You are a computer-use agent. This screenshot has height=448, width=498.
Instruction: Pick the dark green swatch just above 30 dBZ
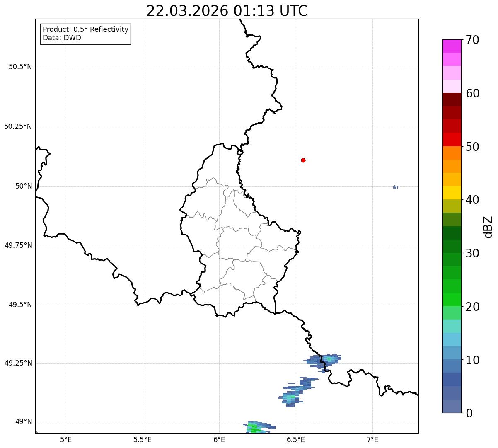[452, 246]
